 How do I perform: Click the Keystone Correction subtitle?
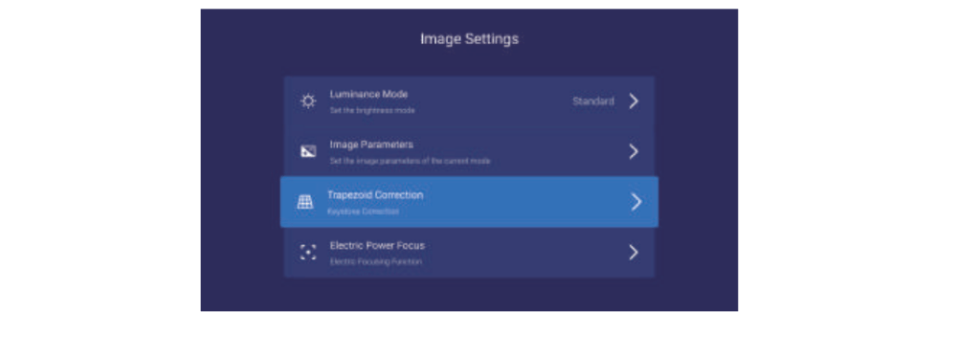(x=363, y=212)
